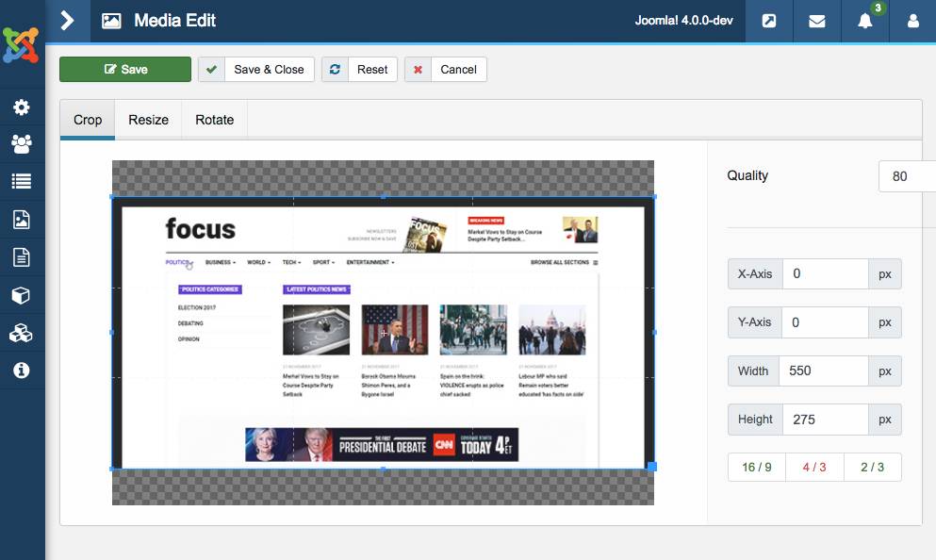936x560 pixels.
Task: Edit the image Quality value field
Action: click(903, 175)
